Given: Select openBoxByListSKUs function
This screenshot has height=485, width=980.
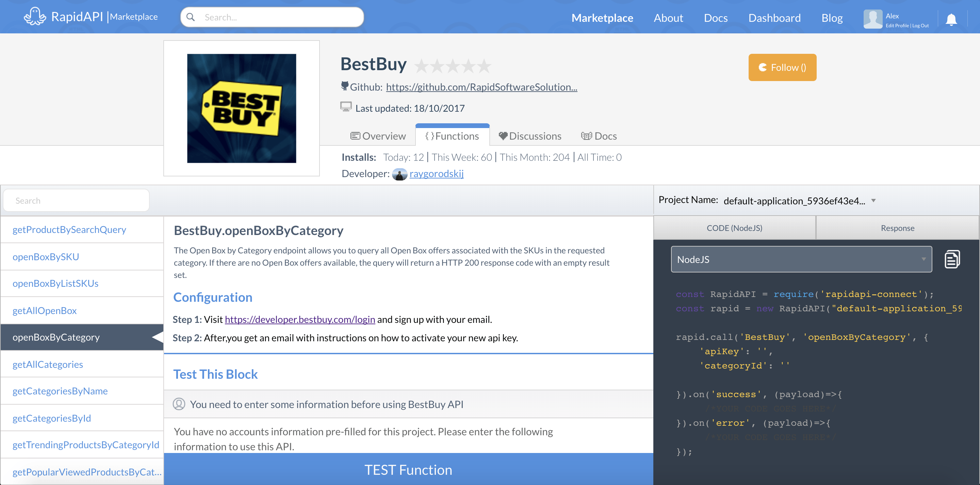Looking at the screenshot, I should click(82, 283).
